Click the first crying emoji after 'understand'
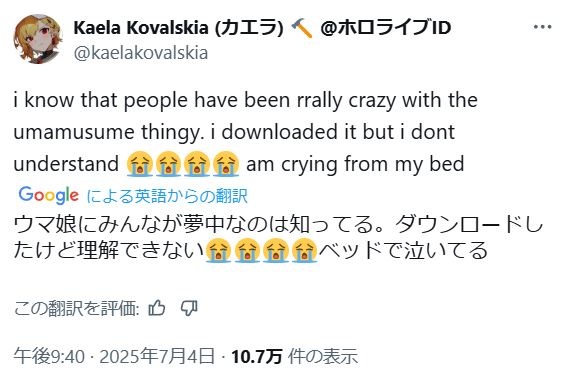562x374 pixels. 139,164
